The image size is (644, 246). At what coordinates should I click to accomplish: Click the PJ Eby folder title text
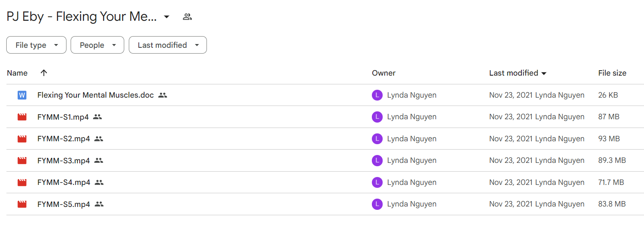82,17
